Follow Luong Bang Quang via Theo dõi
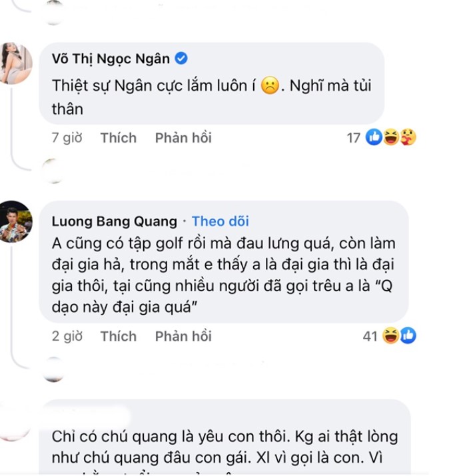Viewport: 451px width, 476px height. [x=220, y=221]
